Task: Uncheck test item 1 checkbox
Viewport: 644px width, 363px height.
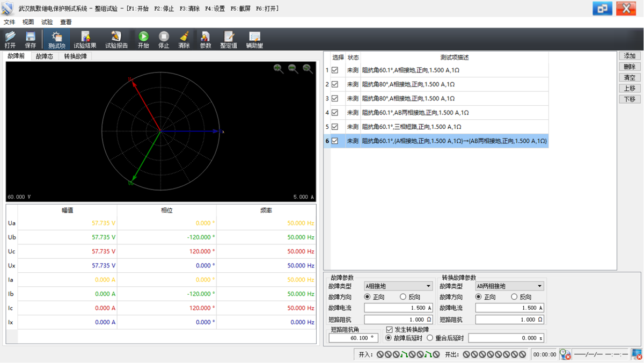Action: [335, 70]
